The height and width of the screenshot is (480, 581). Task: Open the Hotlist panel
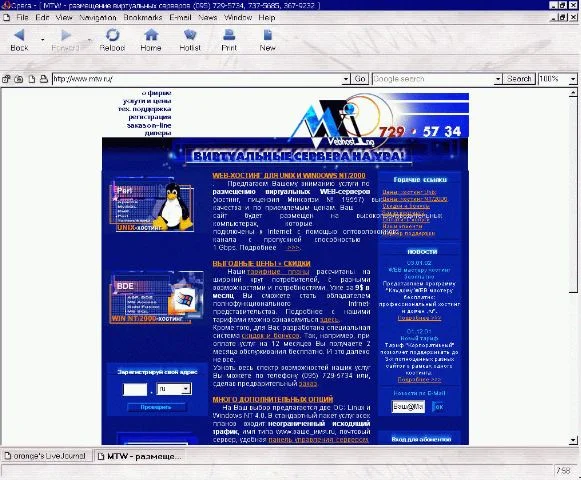click(190, 40)
